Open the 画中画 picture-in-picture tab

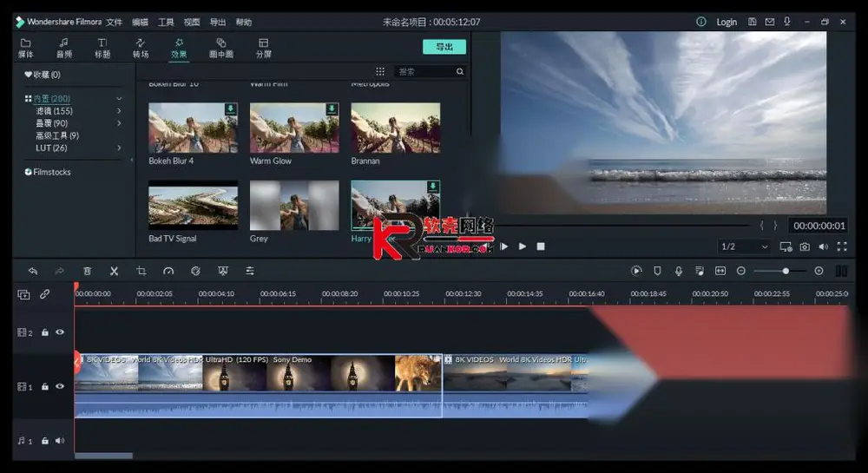tap(220, 48)
